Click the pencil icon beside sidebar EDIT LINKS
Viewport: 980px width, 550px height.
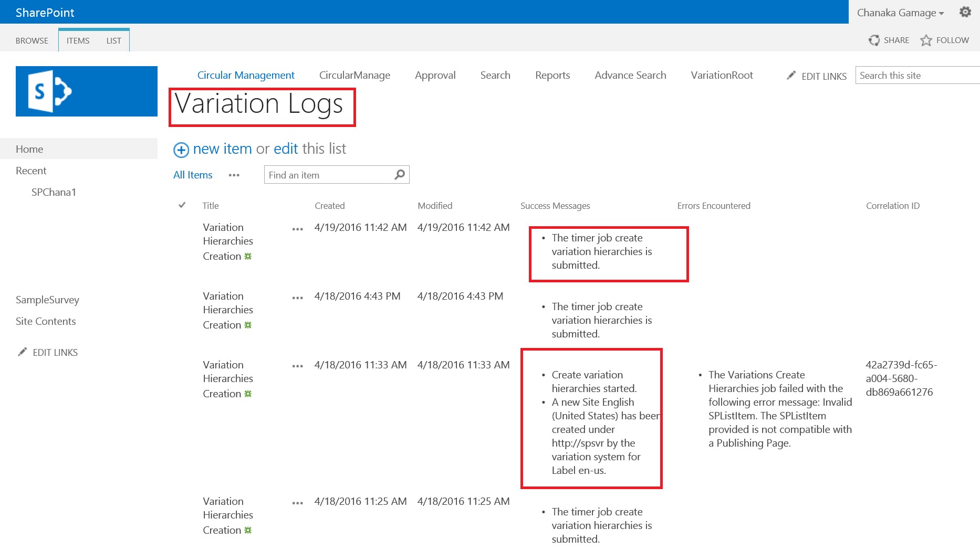pos(22,352)
